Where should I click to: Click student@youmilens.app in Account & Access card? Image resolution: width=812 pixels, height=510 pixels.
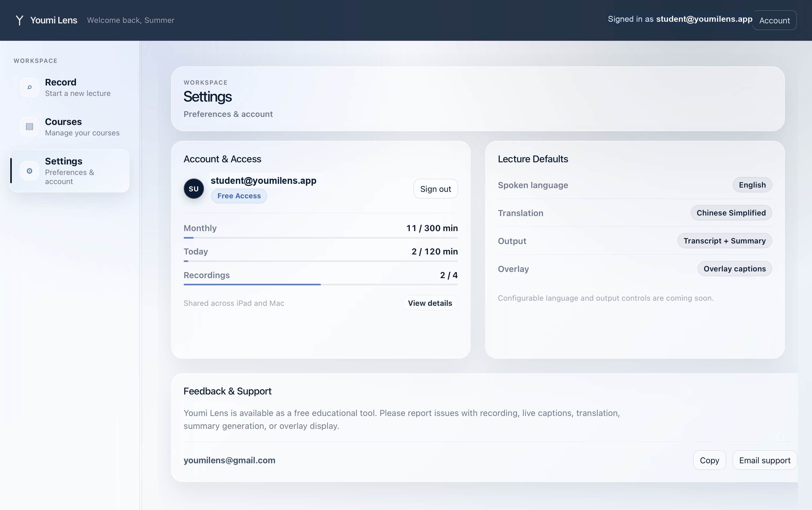[263, 181]
